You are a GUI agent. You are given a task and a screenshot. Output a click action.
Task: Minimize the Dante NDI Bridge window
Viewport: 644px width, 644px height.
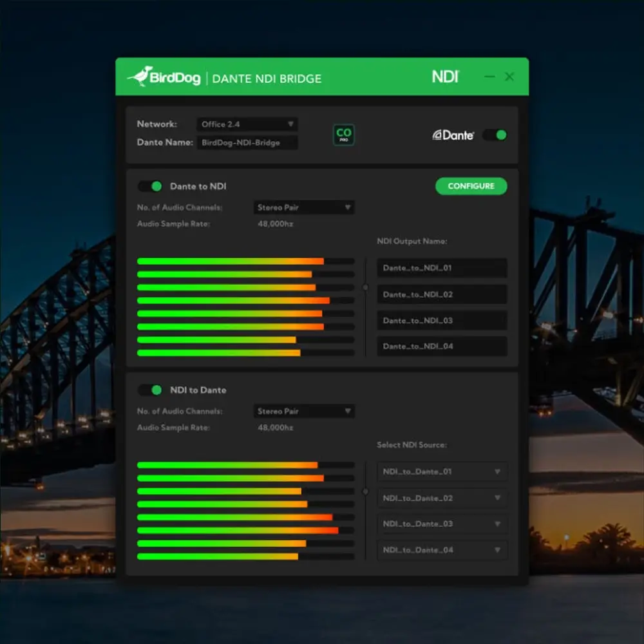[x=489, y=77]
